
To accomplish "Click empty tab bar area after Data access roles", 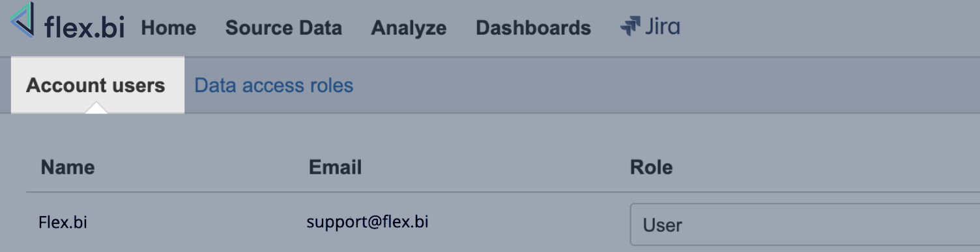I will point(665,86).
